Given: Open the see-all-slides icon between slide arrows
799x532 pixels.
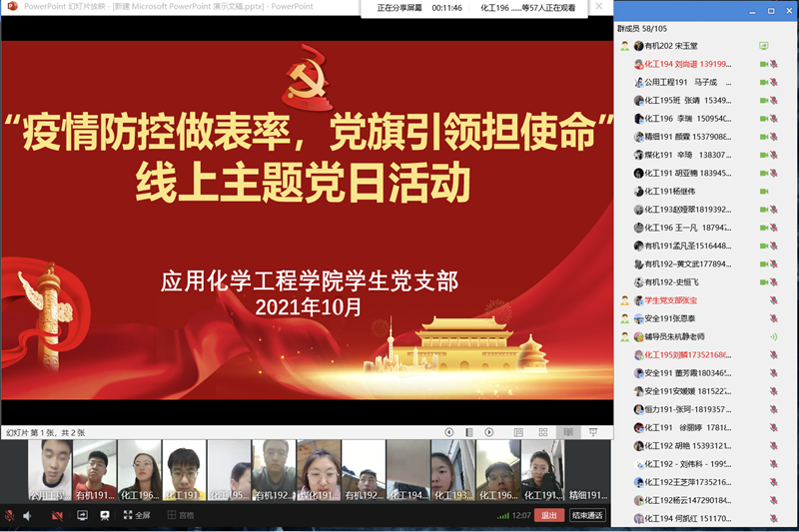Looking at the screenshot, I should [x=469, y=432].
